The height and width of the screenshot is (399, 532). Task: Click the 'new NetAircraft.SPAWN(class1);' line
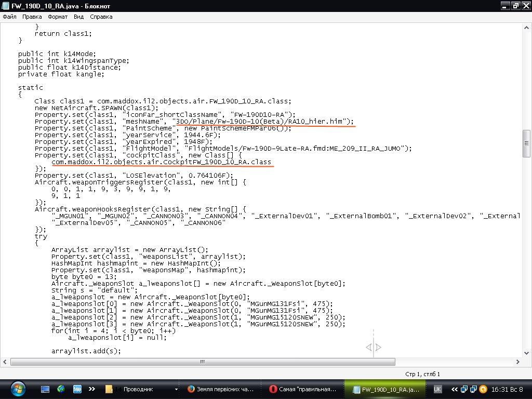coord(97,108)
